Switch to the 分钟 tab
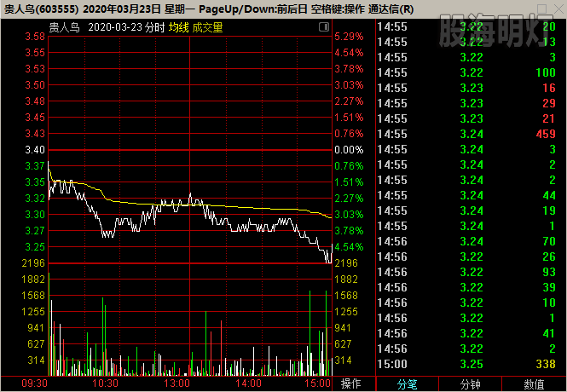567x392 pixels. coord(470,384)
